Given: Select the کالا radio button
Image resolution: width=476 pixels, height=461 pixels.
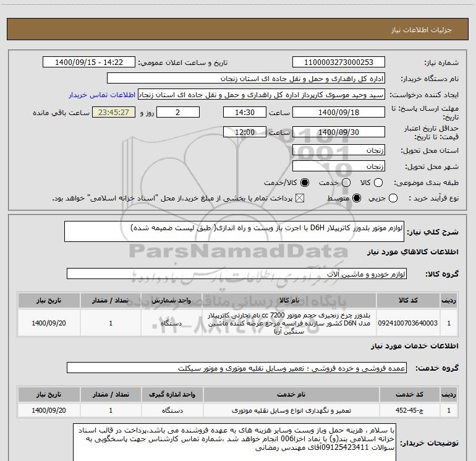Looking at the screenshot, I should tap(378, 183).
